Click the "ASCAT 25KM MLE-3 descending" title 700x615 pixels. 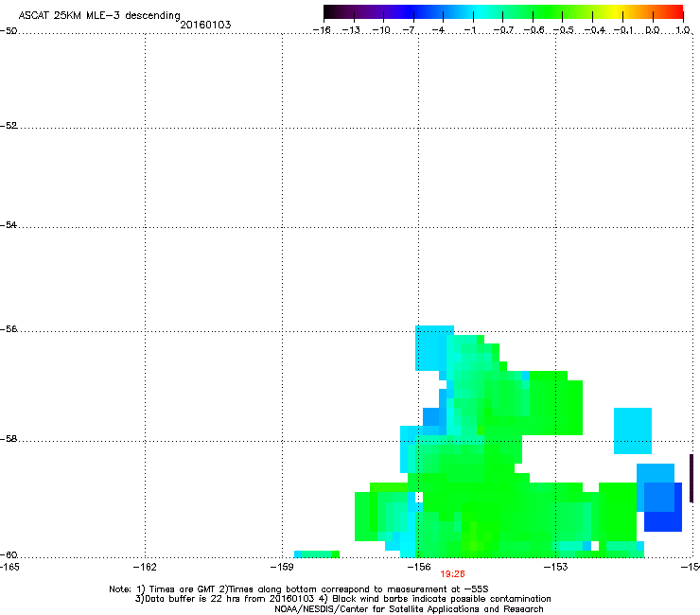pyautogui.click(x=99, y=15)
